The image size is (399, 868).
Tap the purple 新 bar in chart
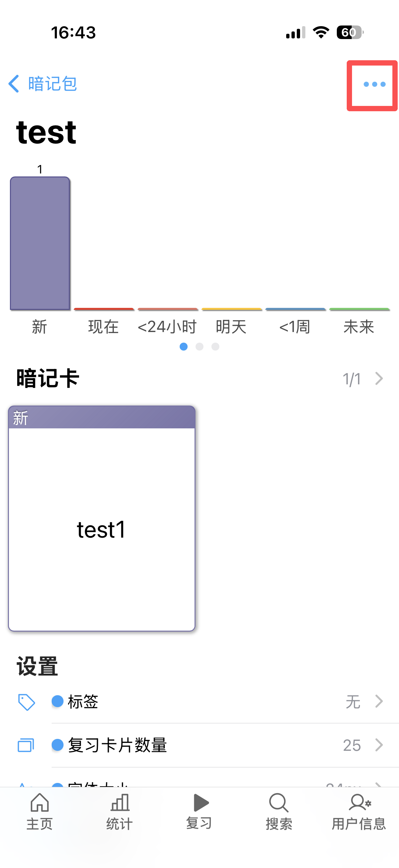click(40, 243)
